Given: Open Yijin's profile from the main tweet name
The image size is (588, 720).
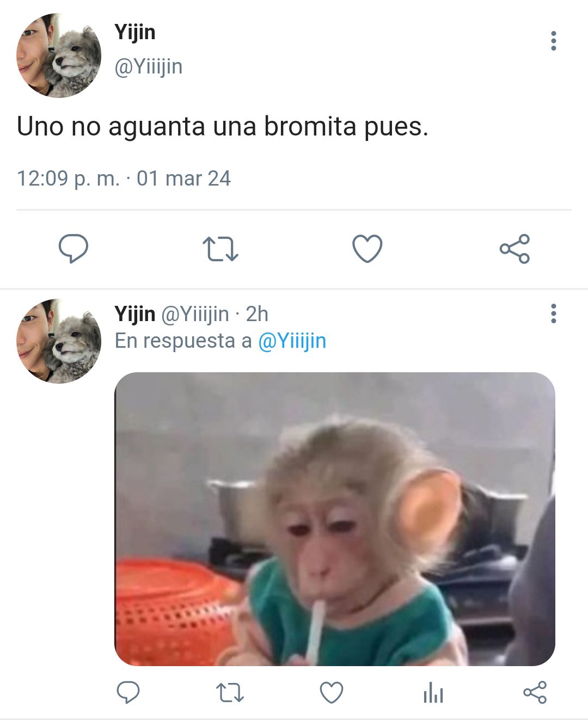Looking at the screenshot, I should (x=135, y=33).
